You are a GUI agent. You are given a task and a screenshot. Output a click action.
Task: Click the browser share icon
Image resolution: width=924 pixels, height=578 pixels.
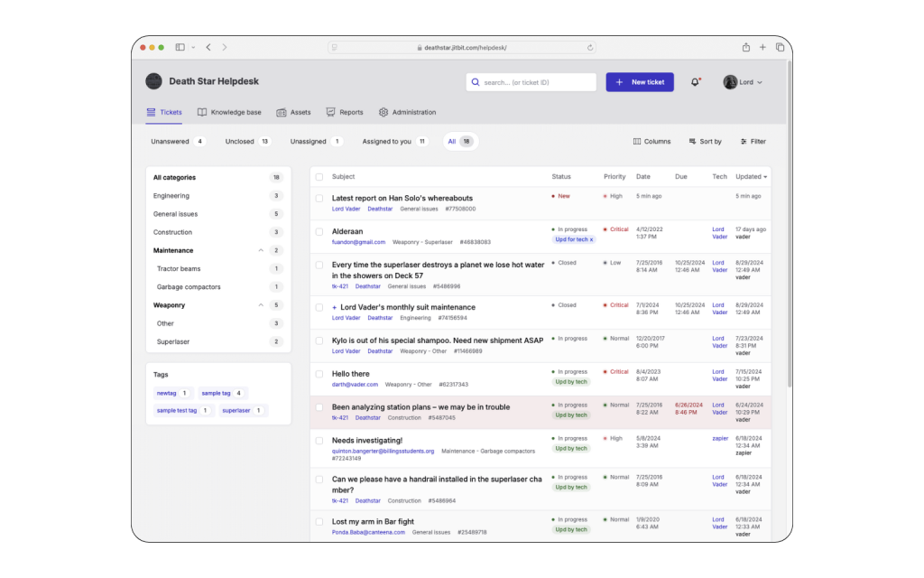point(745,46)
